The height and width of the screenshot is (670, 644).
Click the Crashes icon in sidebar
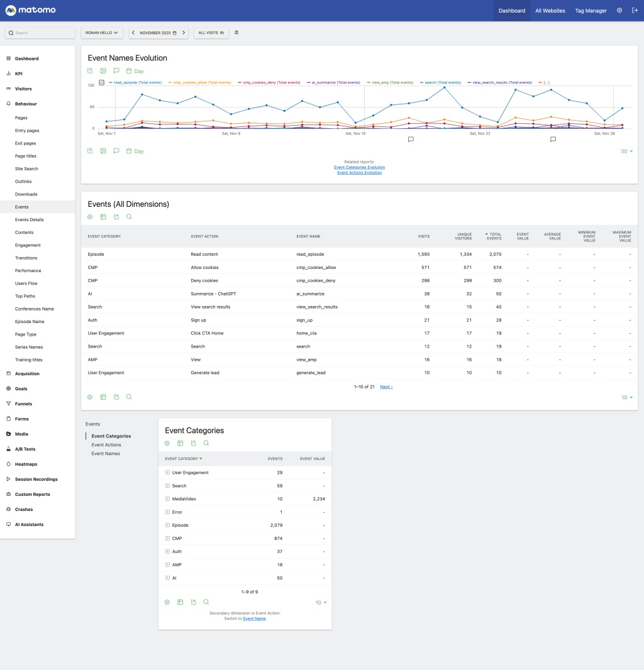[8, 510]
